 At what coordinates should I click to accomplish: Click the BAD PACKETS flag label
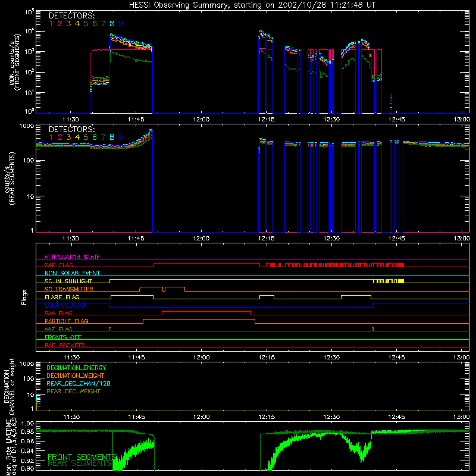pyautogui.click(x=65, y=345)
